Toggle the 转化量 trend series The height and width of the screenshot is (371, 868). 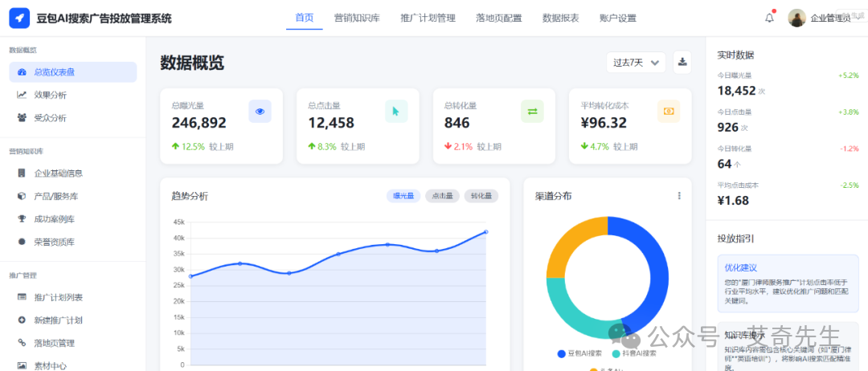click(481, 196)
